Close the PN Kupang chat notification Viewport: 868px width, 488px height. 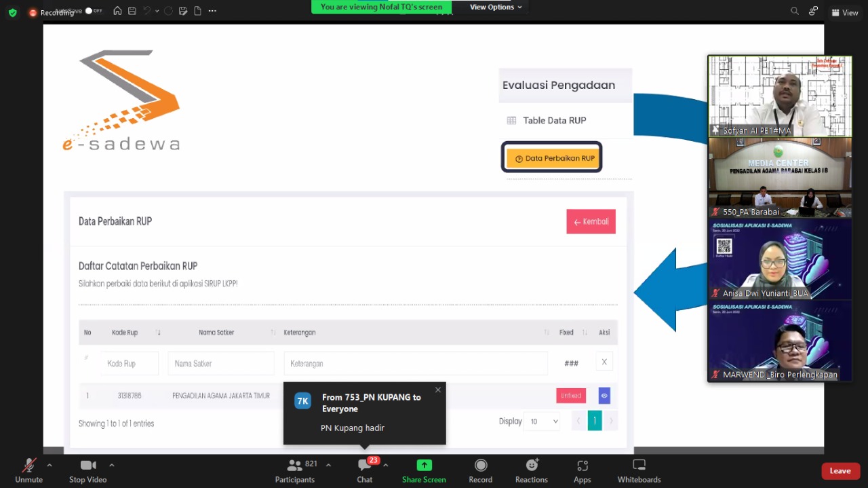[x=437, y=390]
